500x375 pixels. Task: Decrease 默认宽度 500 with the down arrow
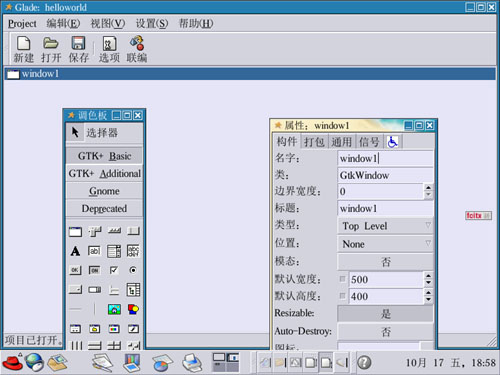428,283
